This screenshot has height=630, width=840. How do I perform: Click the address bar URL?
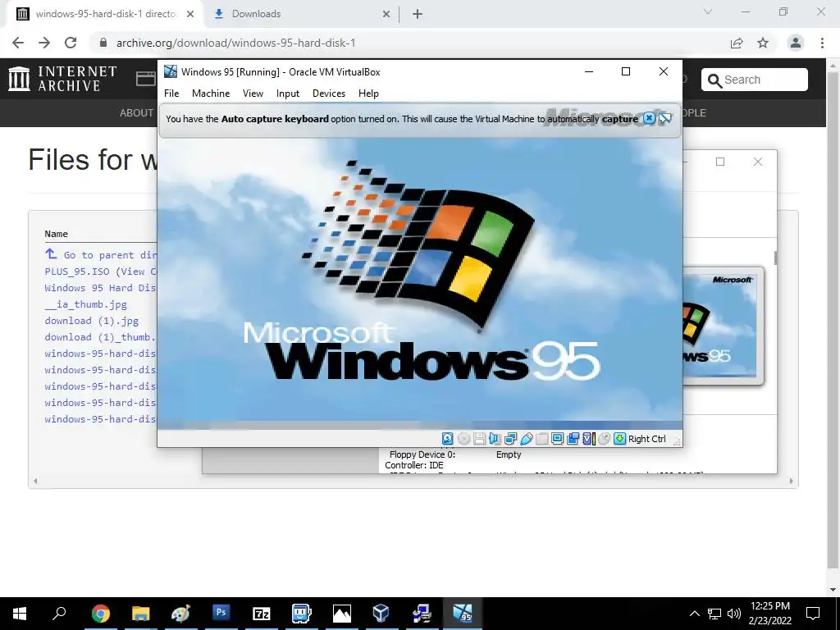pyautogui.click(x=235, y=43)
